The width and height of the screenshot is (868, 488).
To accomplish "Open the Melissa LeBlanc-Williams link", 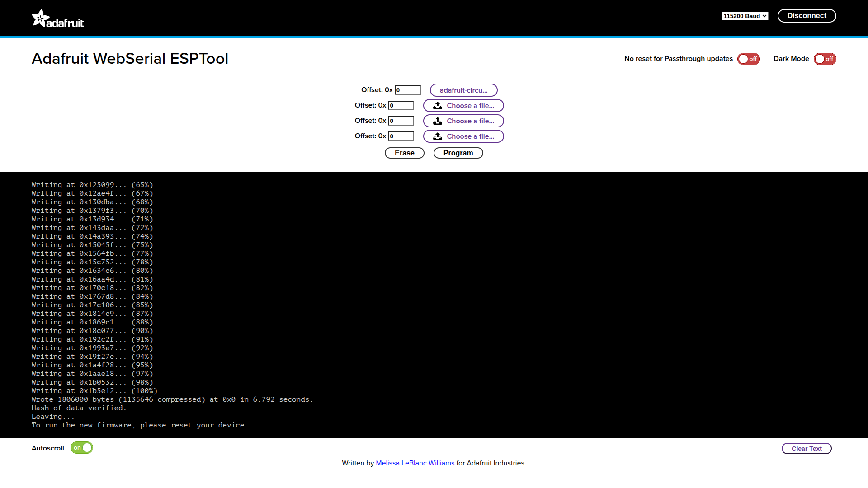I will (x=415, y=463).
